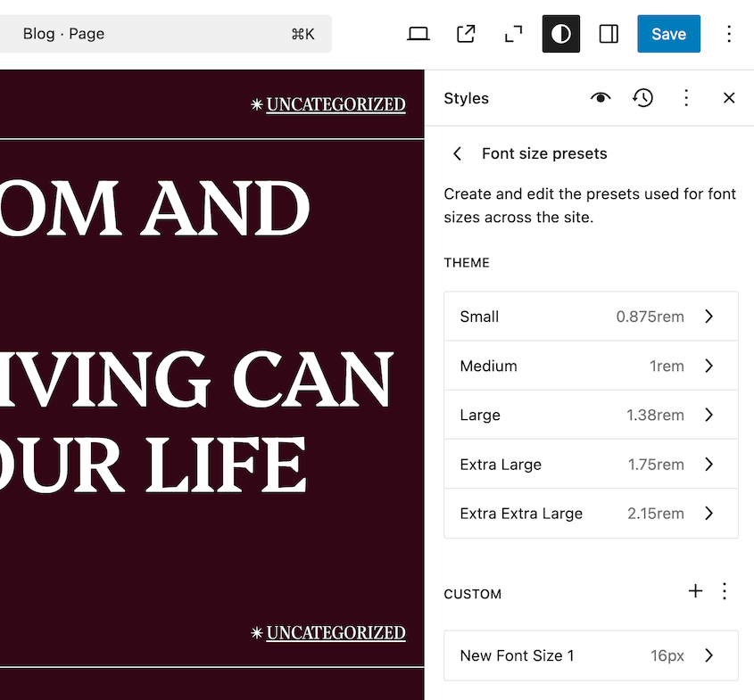Open View Page in new tab icon
Screen dimensions: 754x700
pos(466,34)
